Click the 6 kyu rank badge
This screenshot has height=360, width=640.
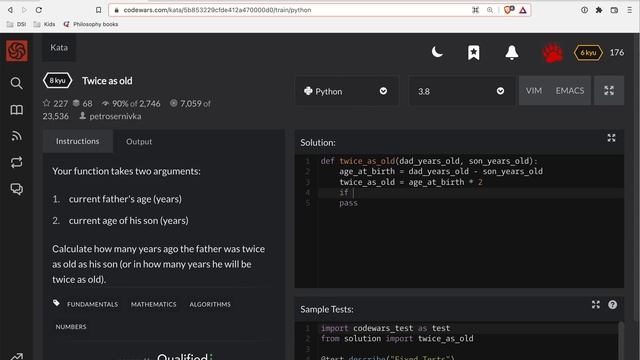[x=588, y=53]
